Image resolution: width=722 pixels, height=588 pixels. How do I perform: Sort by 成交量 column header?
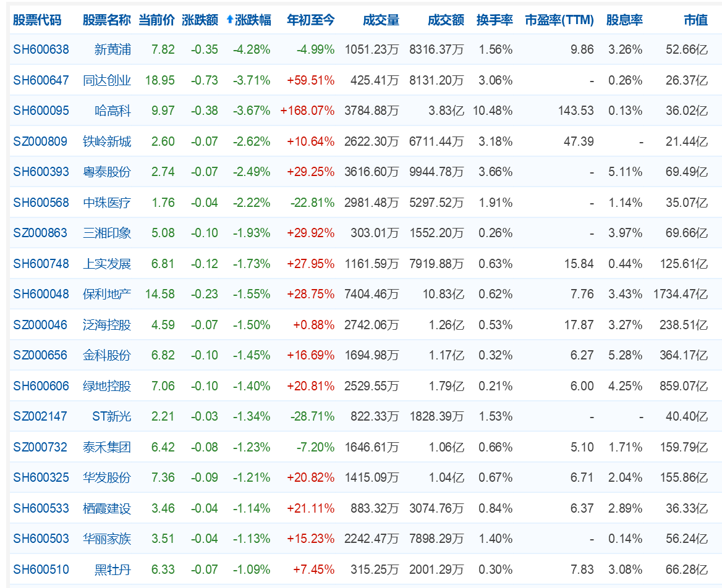[x=381, y=20]
